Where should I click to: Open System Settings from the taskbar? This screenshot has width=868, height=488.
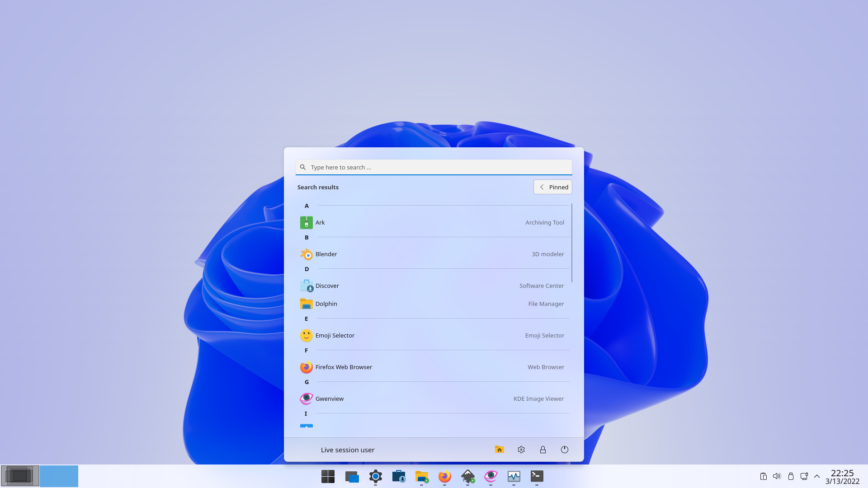point(375,476)
